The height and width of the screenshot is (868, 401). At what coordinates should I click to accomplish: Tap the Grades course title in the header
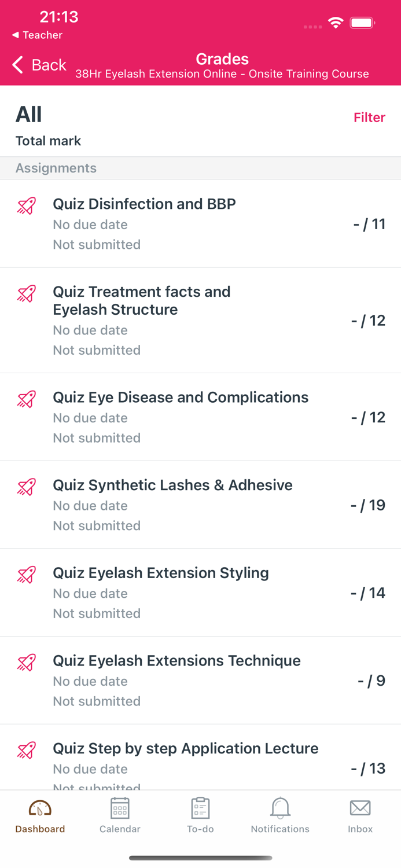(222, 59)
